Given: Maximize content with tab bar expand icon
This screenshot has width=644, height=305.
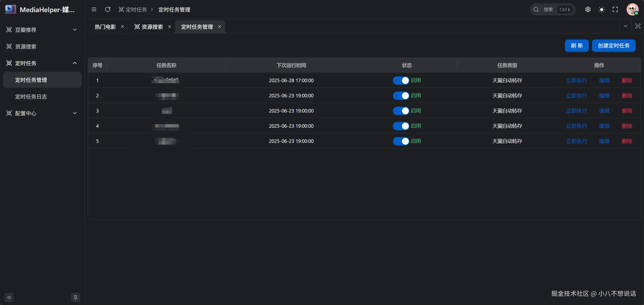Looking at the screenshot, I should (638, 26).
